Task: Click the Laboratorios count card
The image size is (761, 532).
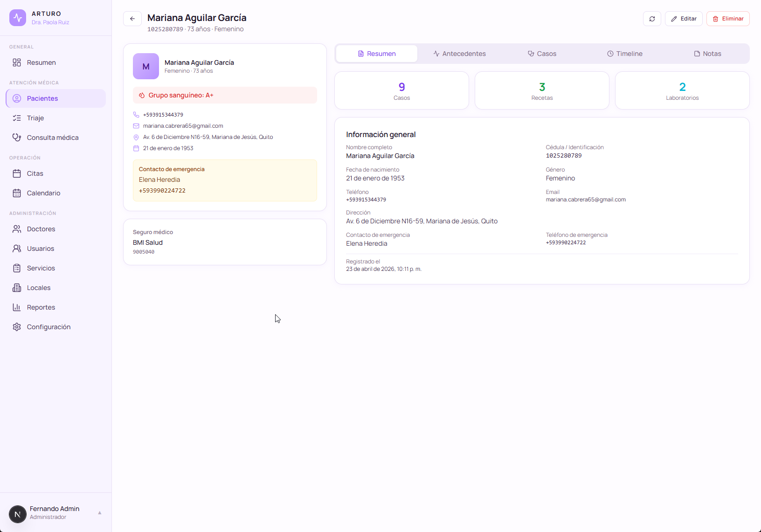Action: (682, 90)
